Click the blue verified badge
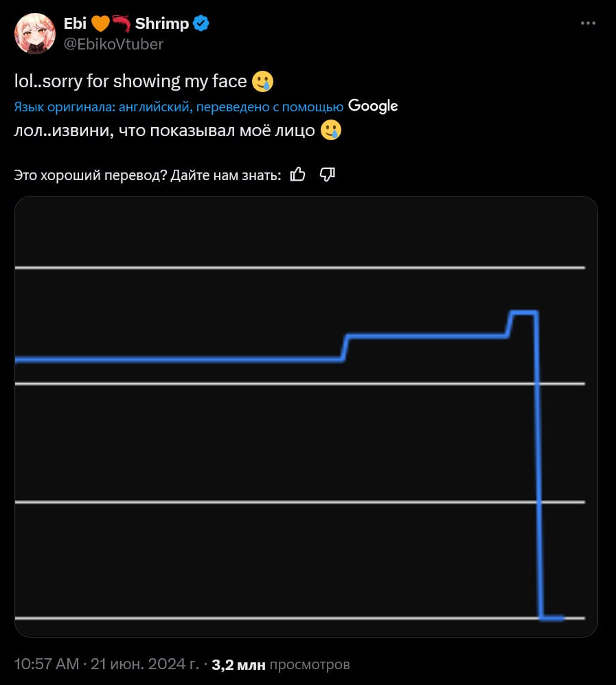 201,23
